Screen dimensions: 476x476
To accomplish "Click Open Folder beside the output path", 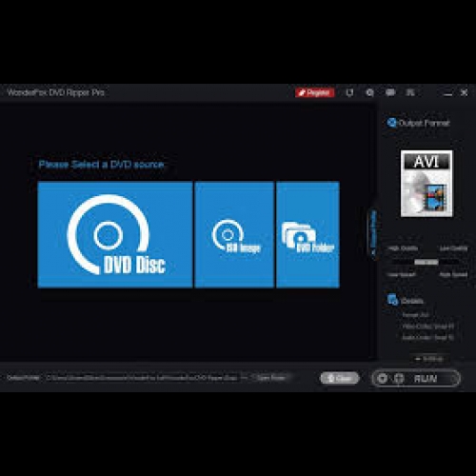I will tap(270, 378).
